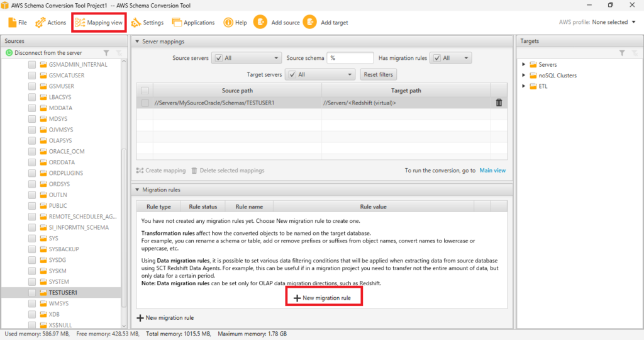Expand the noSQL Clusters tree node
This screenshot has width=644, height=340.
click(x=524, y=76)
